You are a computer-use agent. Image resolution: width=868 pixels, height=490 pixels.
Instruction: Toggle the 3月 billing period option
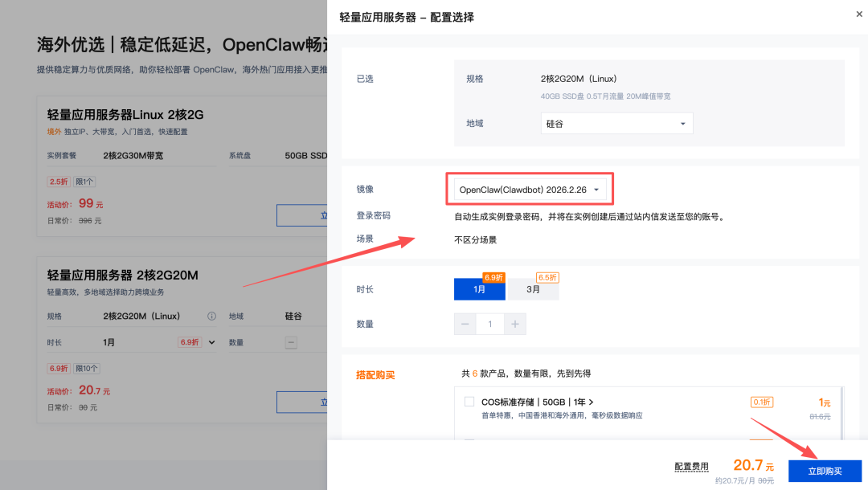click(x=533, y=288)
